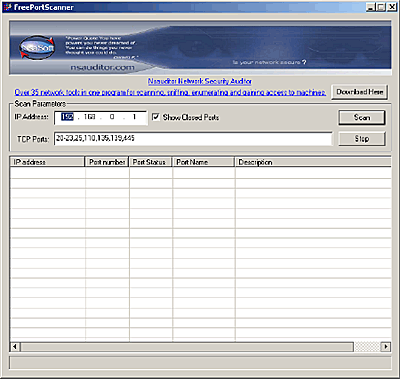Click horizontal scrollbar left arrow

click(x=15, y=347)
